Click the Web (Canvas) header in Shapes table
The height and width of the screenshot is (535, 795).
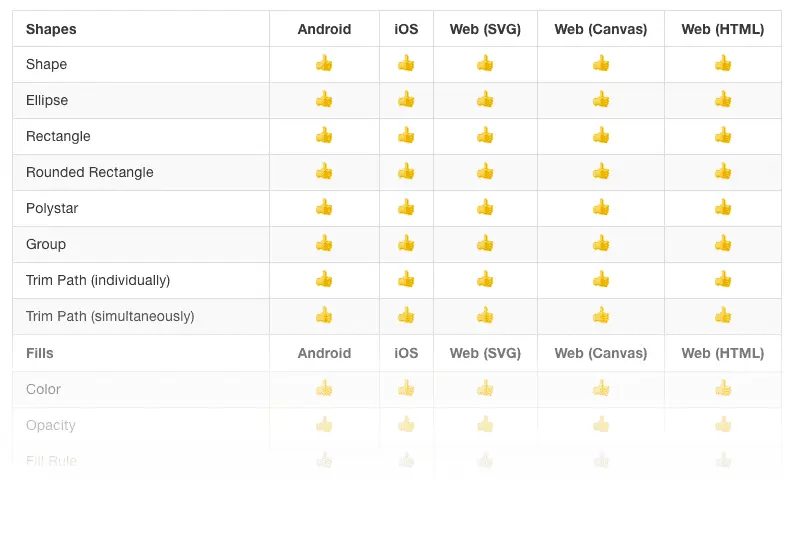tap(601, 29)
